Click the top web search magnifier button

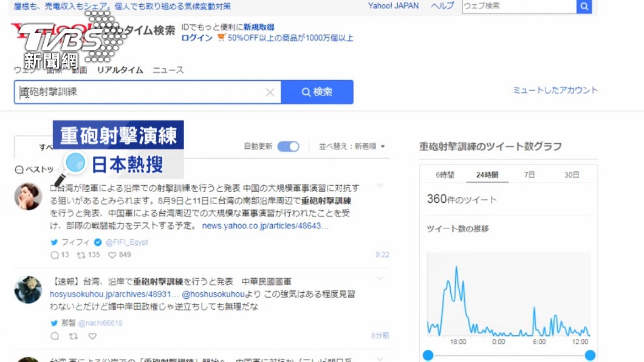coord(584,6)
